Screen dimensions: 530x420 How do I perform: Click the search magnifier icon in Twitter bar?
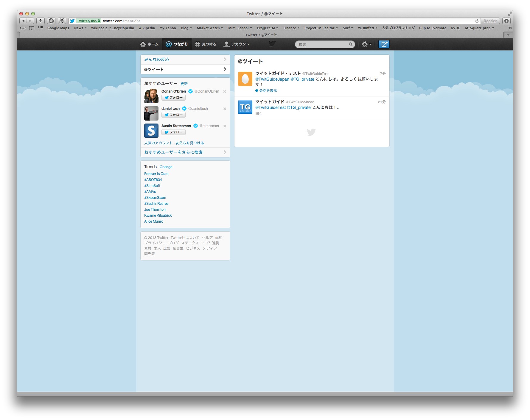coord(351,44)
